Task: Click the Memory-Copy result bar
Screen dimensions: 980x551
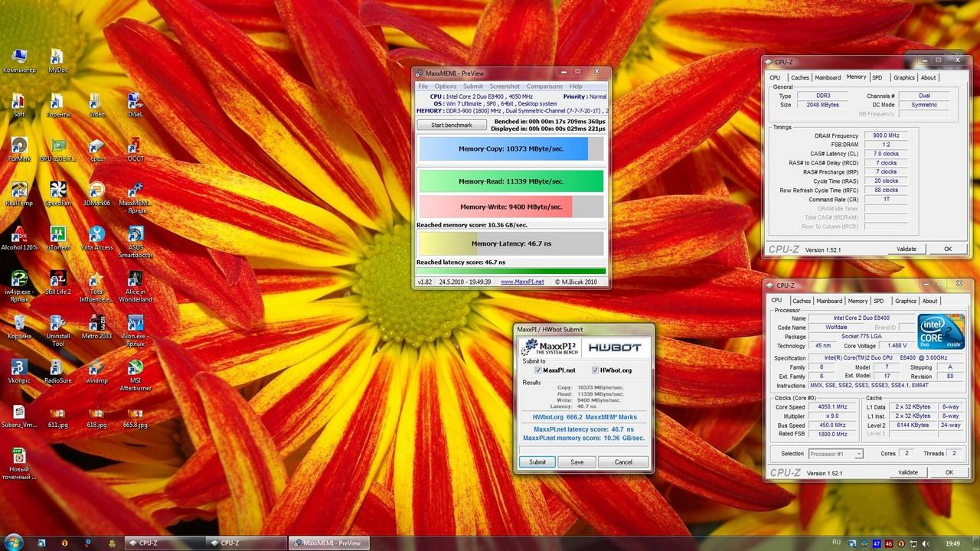Action: coord(511,148)
